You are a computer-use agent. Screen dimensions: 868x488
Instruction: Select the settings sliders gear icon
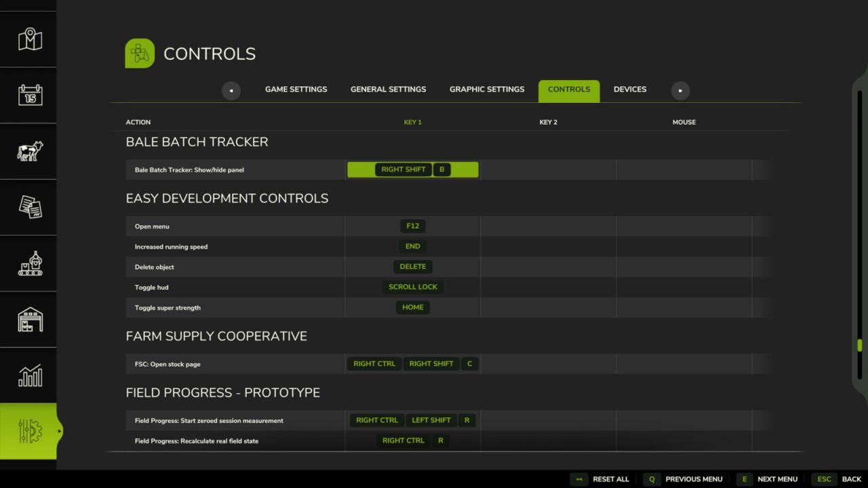[x=30, y=431]
